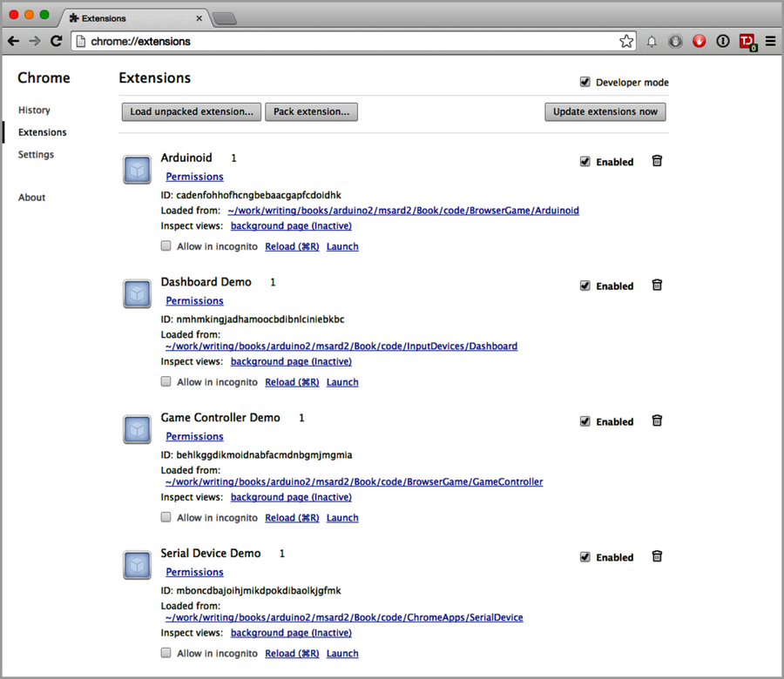Image resolution: width=784 pixels, height=679 pixels.
Task: Bookmark the page with the star icon
Action: pyautogui.click(x=626, y=41)
